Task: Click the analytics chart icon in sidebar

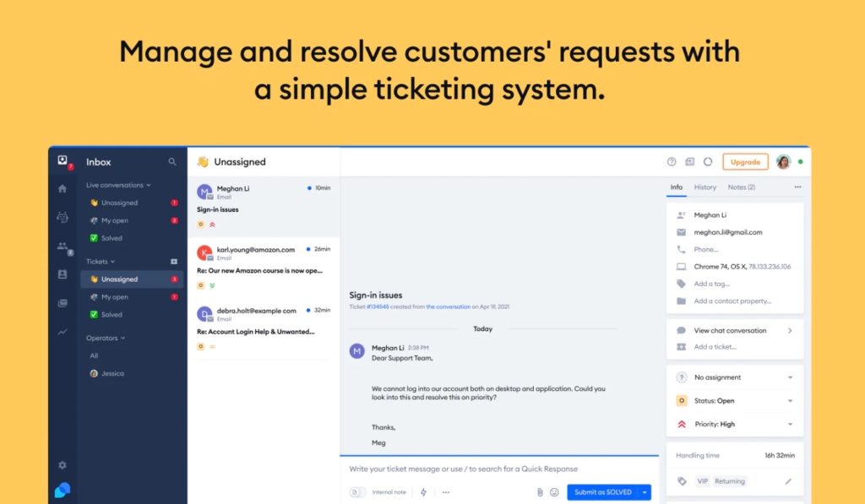Action: coord(63,332)
